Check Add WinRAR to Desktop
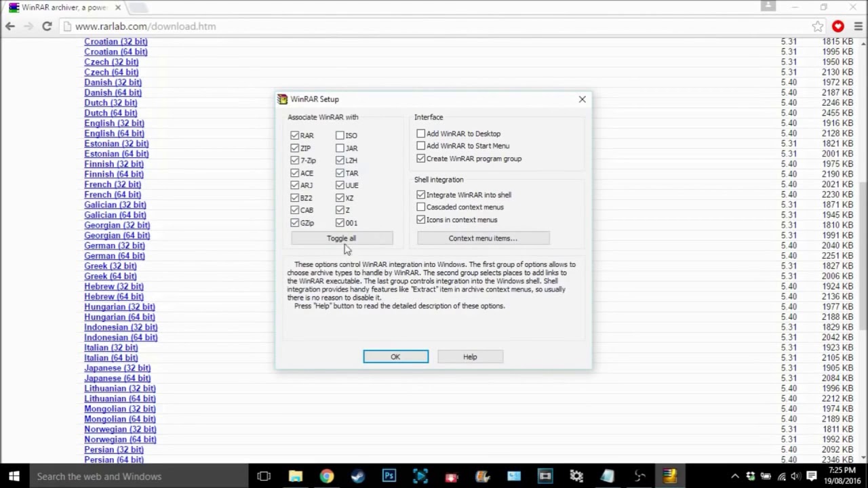This screenshot has height=488, width=868. [421, 134]
